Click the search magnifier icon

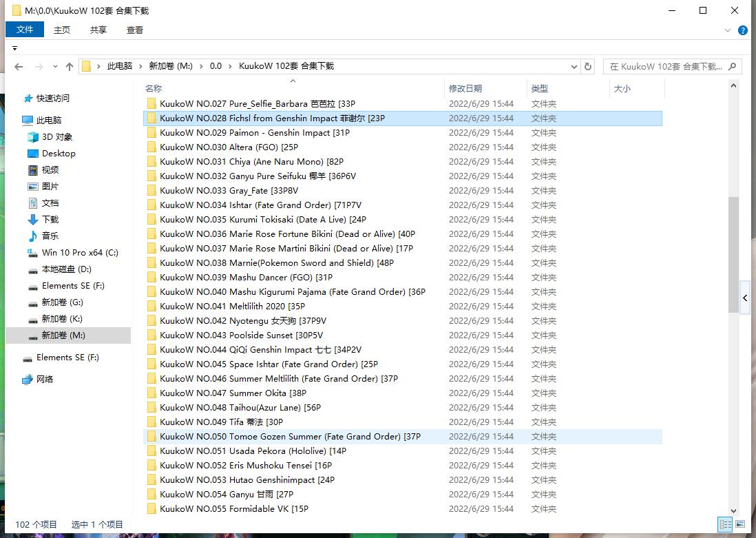click(732, 67)
